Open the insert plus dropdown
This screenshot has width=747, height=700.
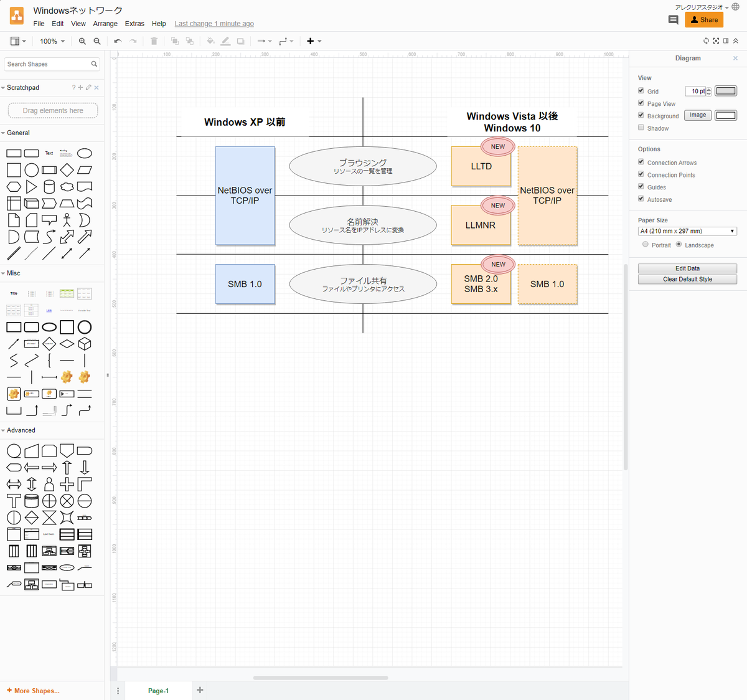pos(314,41)
